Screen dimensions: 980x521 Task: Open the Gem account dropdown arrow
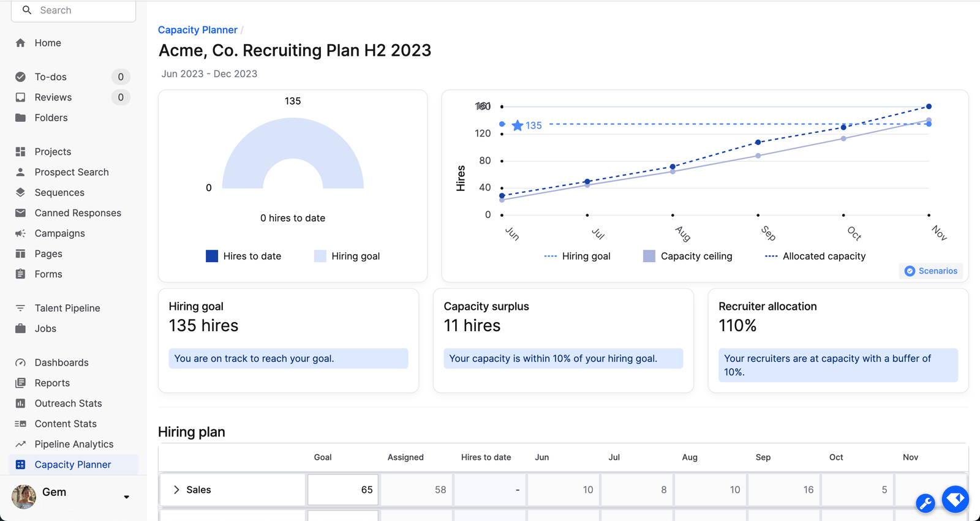[x=126, y=497]
